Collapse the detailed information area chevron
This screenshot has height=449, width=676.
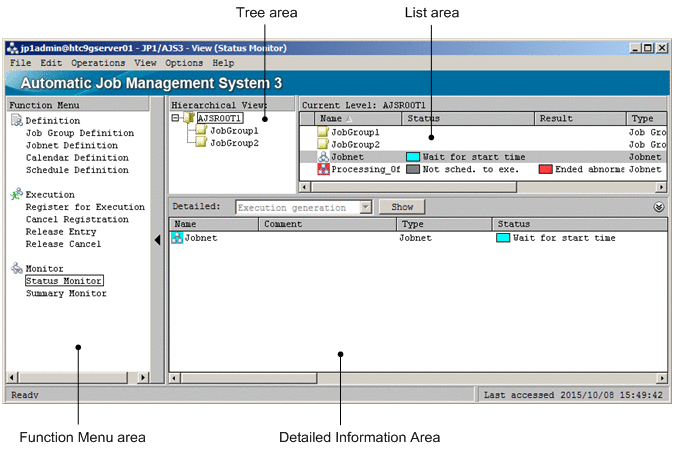point(659,207)
